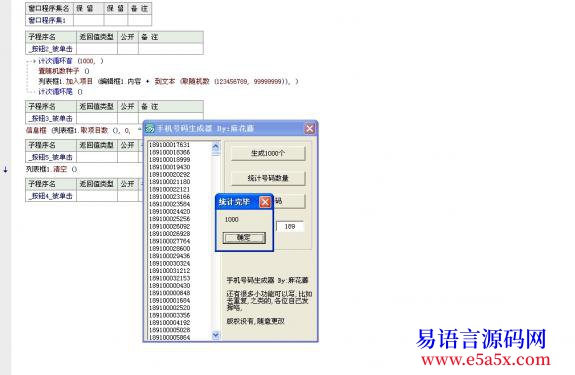Close the 统计完毕 message box

(x=265, y=202)
